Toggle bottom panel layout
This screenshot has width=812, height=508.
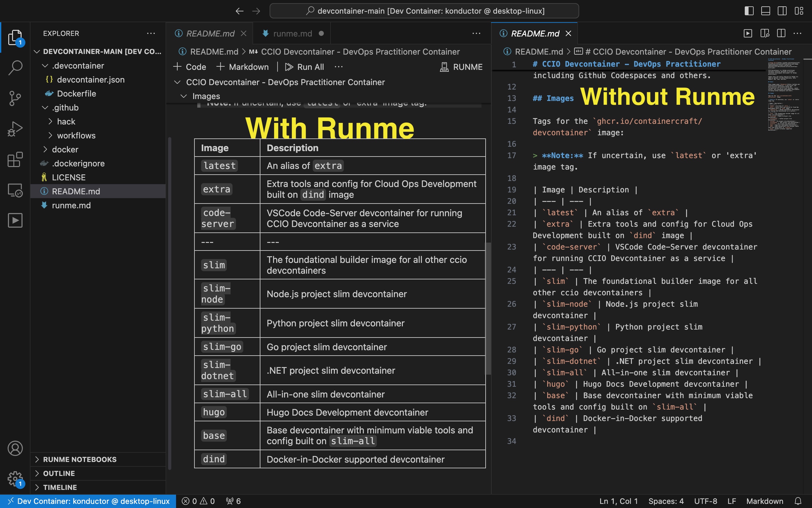click(x=766, y=11)
